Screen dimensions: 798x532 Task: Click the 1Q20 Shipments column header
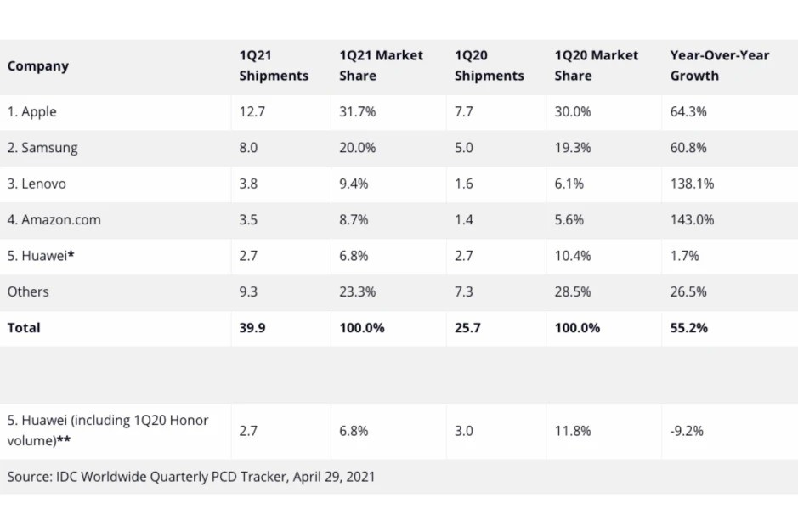(489, 66)
